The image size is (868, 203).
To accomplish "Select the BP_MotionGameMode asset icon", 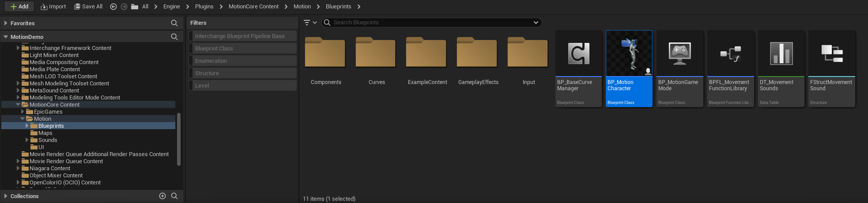I will (679, 54).
